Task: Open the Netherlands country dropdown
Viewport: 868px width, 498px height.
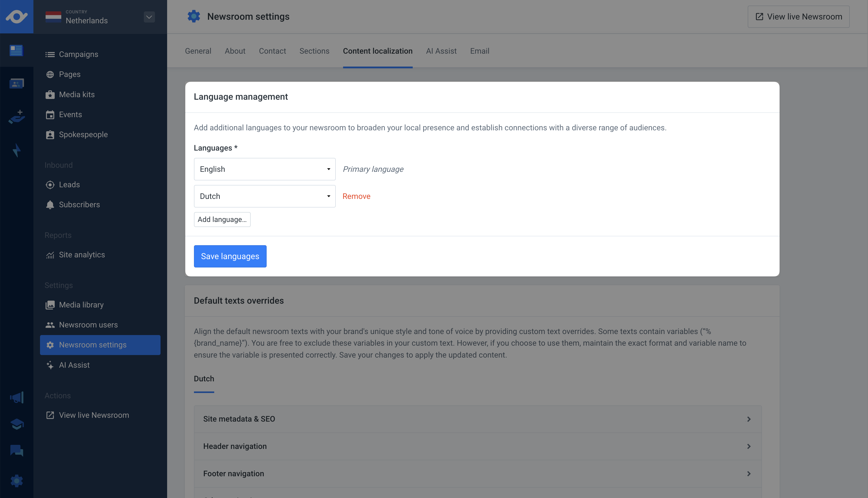Action: (x=149, y=17)
